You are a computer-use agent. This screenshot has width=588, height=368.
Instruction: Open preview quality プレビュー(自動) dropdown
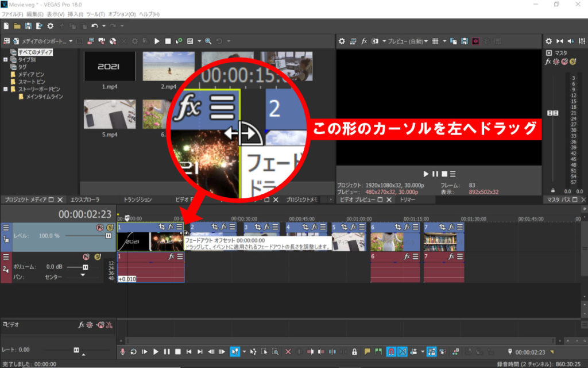pyautogui.click(x=407, y=41)
